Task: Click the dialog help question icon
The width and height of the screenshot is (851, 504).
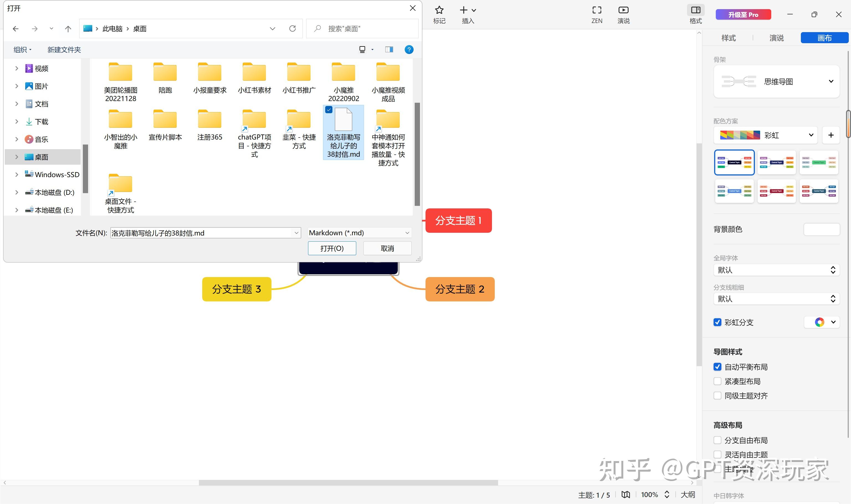Action: tap(409, 50)
